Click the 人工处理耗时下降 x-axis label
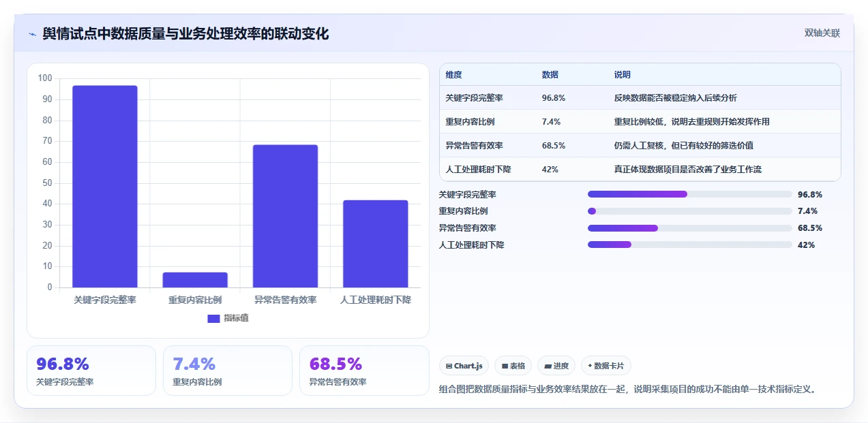Viewport: 868px width, 423px height. (x=376, y=300)
